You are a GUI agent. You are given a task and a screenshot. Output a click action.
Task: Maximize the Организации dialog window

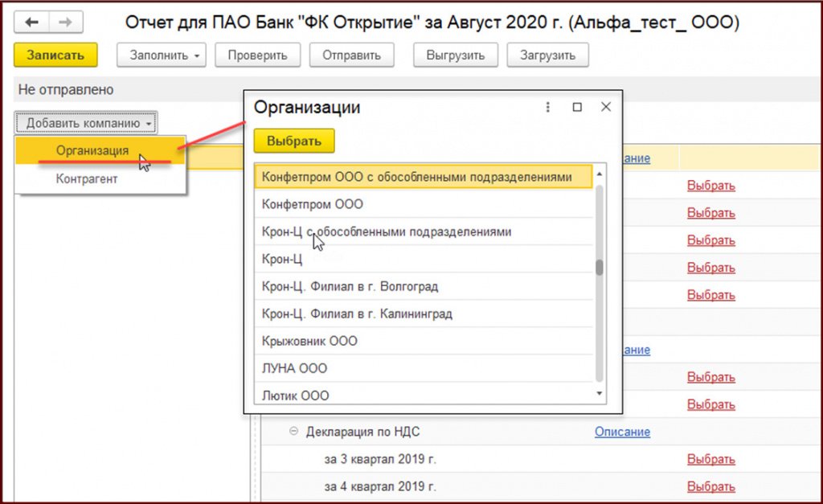click(x=577, y=107)
